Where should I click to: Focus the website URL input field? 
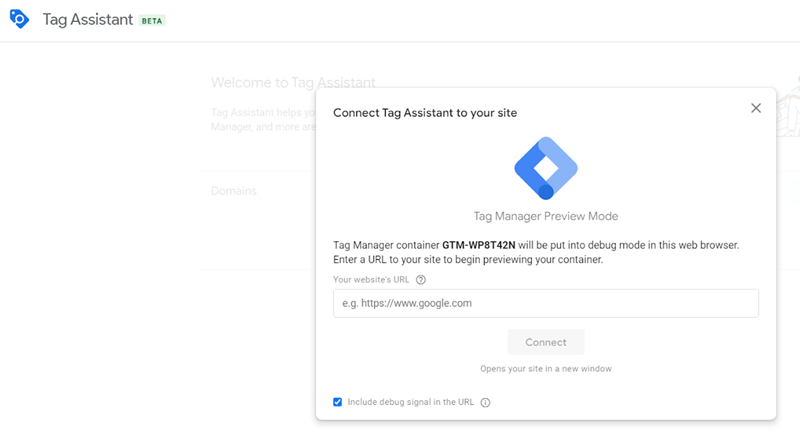point(545,303)
